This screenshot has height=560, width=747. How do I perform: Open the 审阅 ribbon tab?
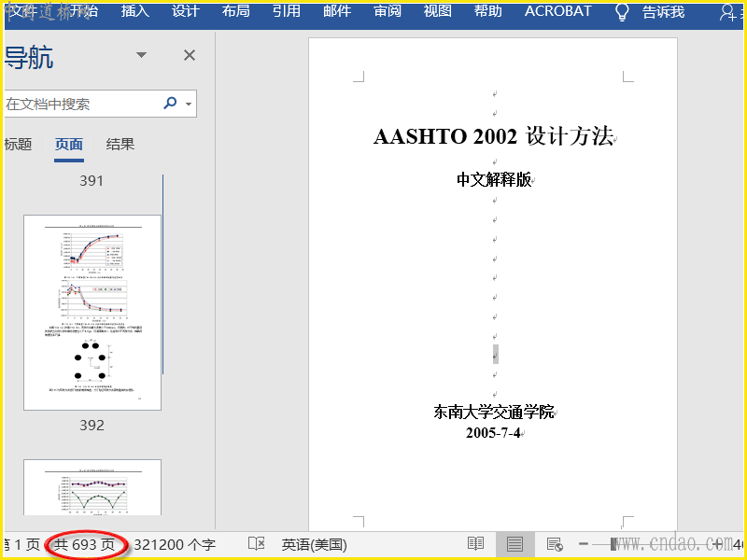pos(388,11)
